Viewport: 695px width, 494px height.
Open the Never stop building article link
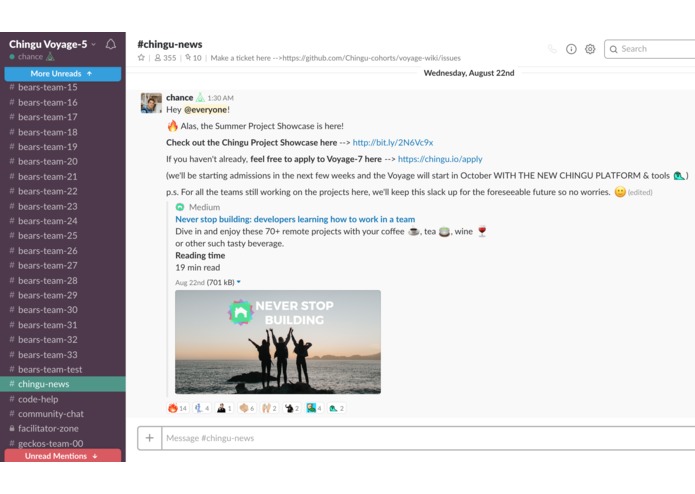tap(295, 219)
